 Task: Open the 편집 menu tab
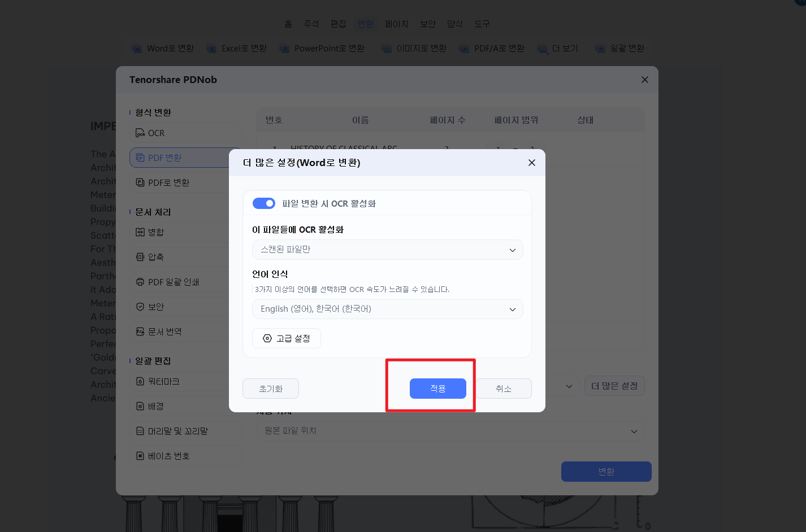(339, 24)
